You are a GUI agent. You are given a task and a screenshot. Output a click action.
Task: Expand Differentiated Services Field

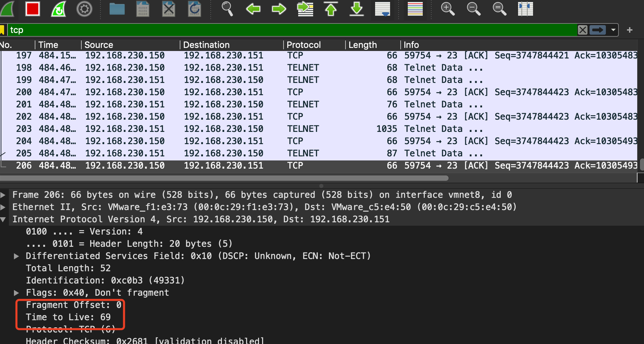pyautogui.click(x=16, y=256)
